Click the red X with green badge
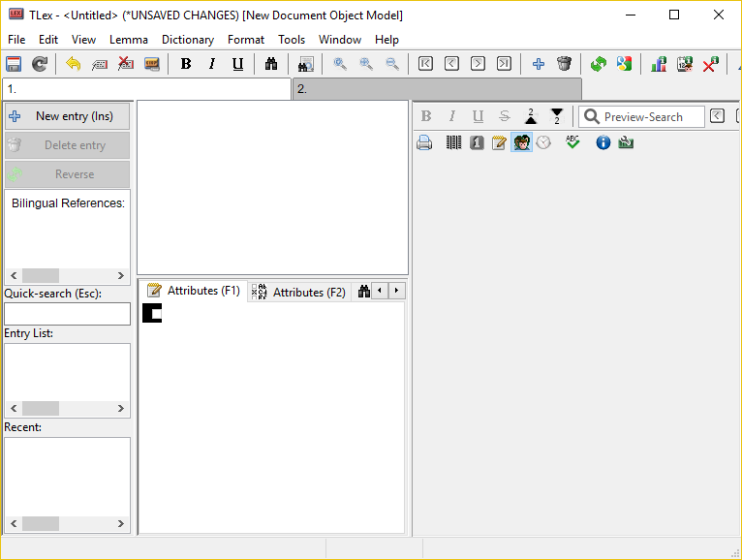 pos(710,63)
